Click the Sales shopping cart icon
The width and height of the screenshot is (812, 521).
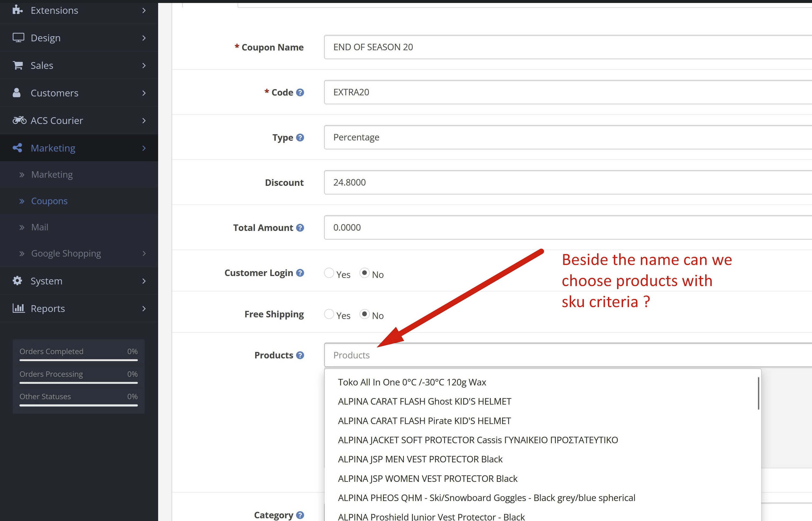[18, 65]
